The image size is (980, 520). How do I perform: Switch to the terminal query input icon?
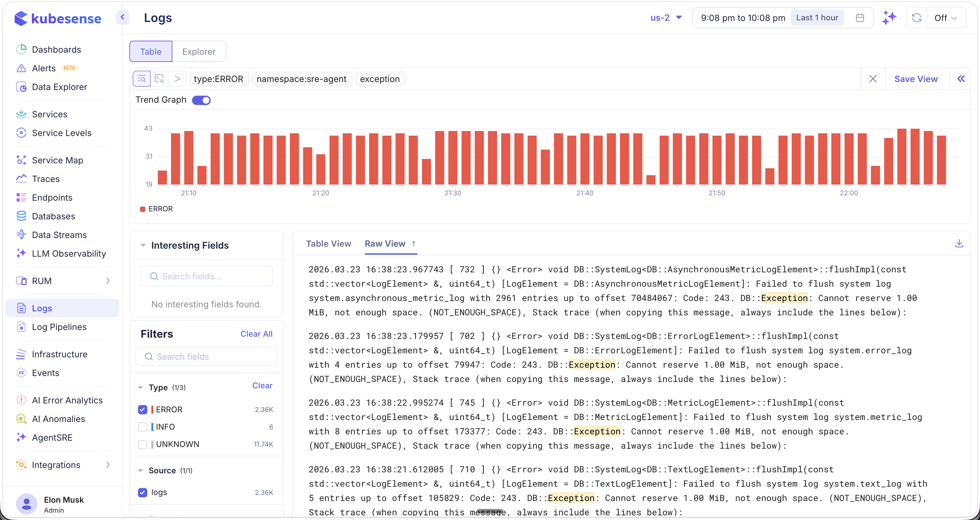tap(159, 79)
